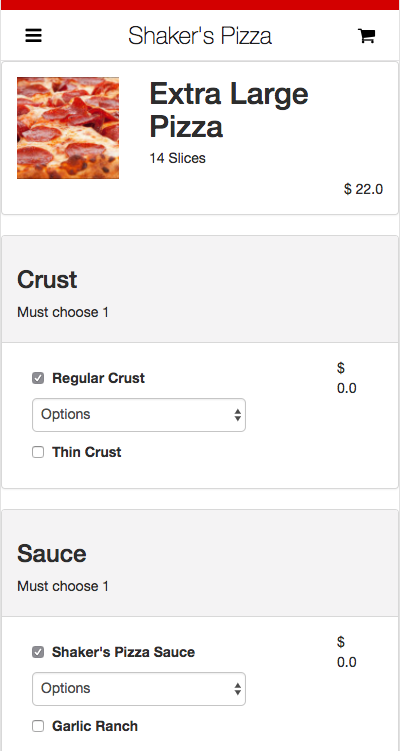Open the Options dropdown under Regular Crust
Screen dimensions: 400x751
pos(139,415)
